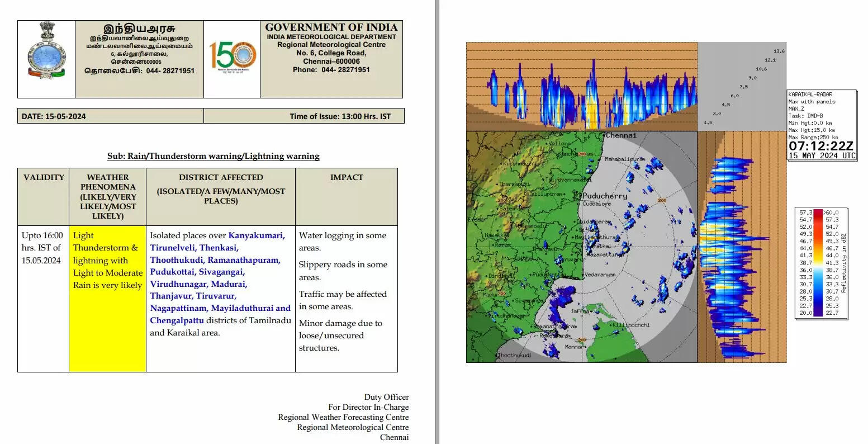Click the 07:12:22Z radar timestamp
The height and width of the screenshot is (444, 868).
click(820, 146)
